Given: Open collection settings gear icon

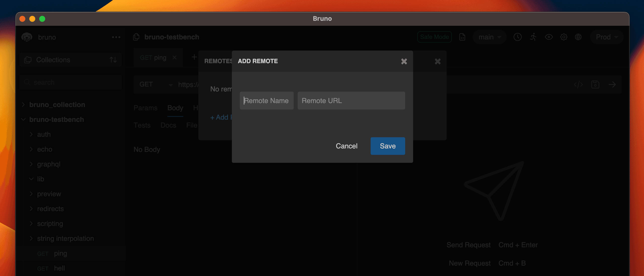Looking at the screenshot, I should pos(564,37).
